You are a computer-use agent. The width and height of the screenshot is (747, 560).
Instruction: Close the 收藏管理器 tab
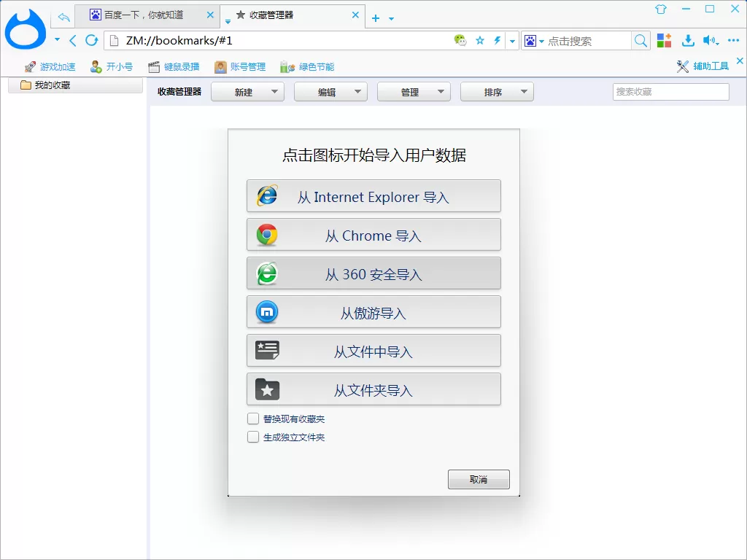click(355, 15)
